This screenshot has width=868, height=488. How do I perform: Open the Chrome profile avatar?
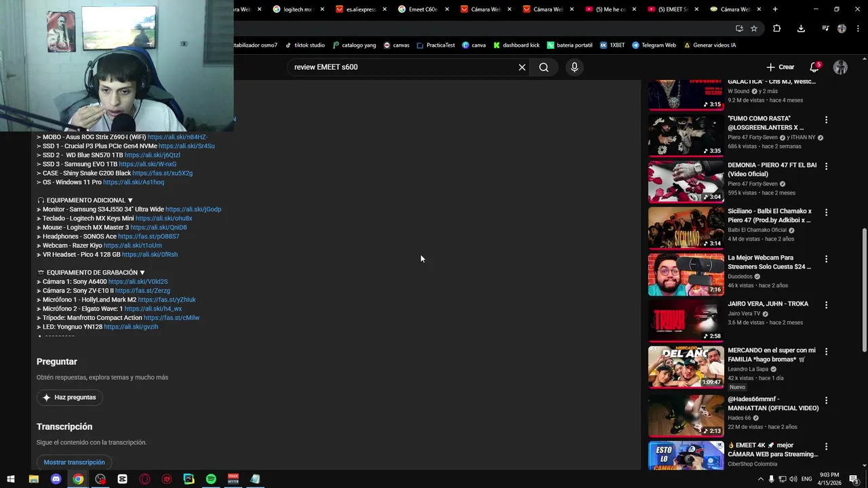[x=842, y=28]
